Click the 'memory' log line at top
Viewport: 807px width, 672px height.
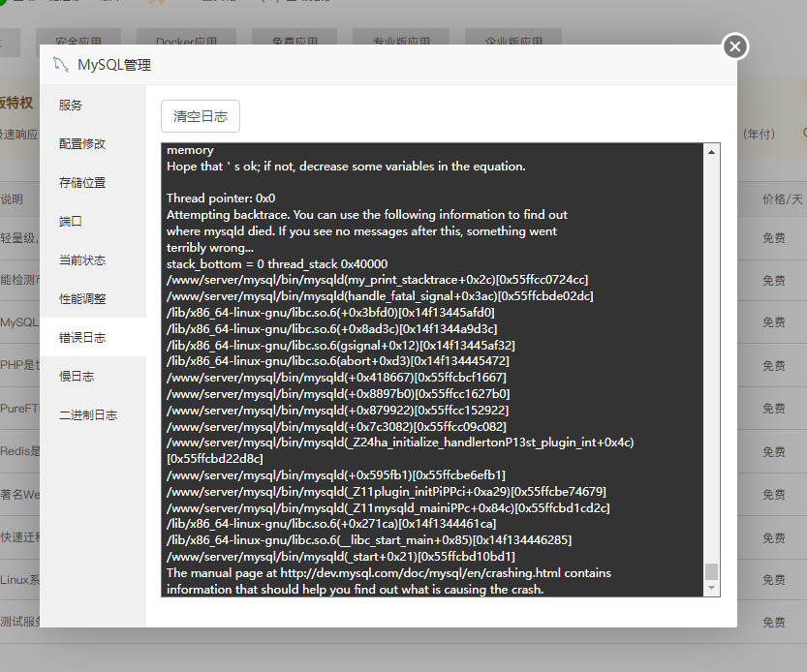click(190, 150)
